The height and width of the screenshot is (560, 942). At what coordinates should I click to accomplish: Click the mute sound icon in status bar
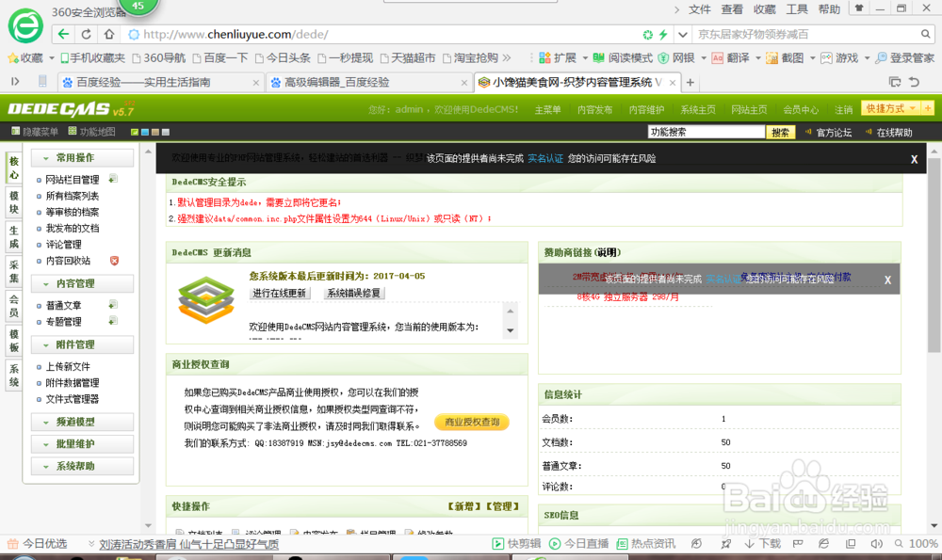pyautogui.click(x=876, y=544)
